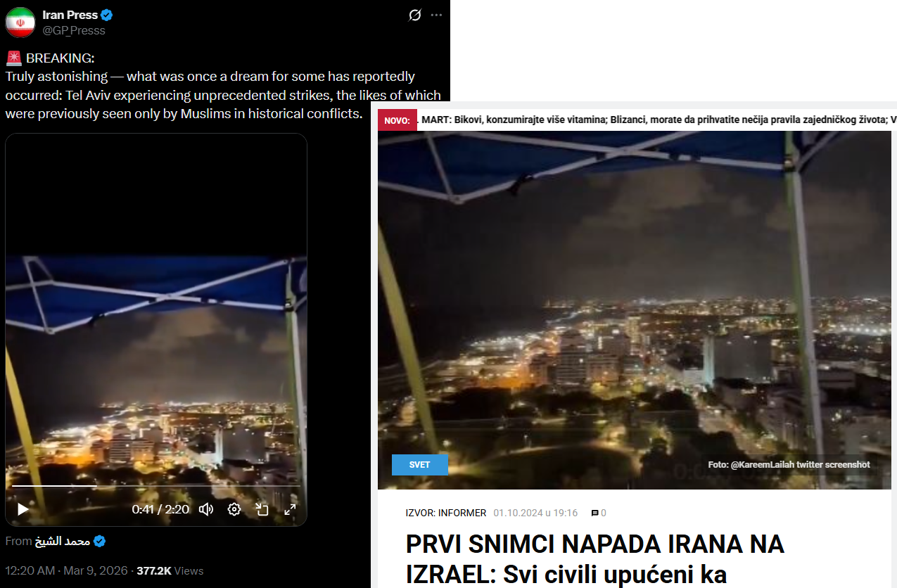Click the Grok circle-slash icon on tweet
This screenshot has height=588, width=897.
[x=415, y=15]
